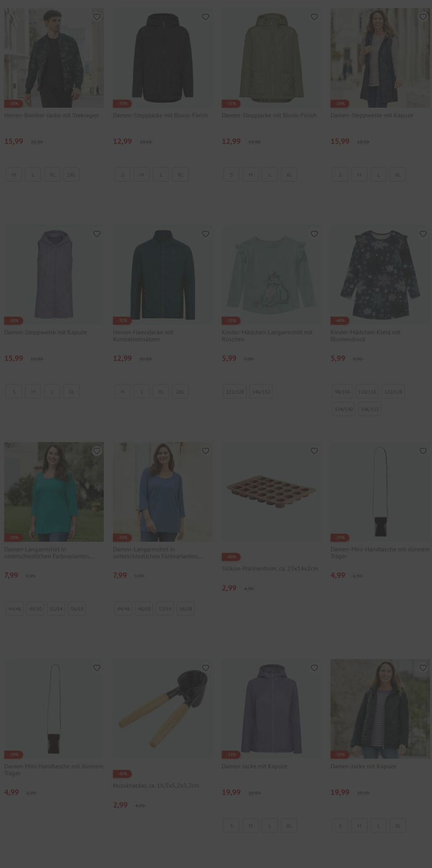Viewport: 432px width, 868px height.
Task: Click wishlist heart on teal Damen-Langarmshirt
Action: coord(97,451)
